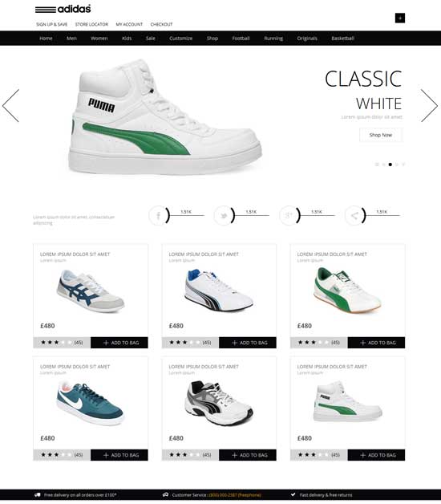Click the Facebook share icon
This screenshot has width=441, height=504.
click(x=158, y=215)
